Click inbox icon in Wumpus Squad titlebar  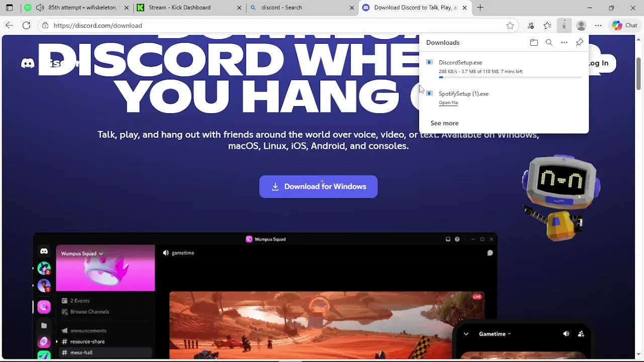(448, 239)
